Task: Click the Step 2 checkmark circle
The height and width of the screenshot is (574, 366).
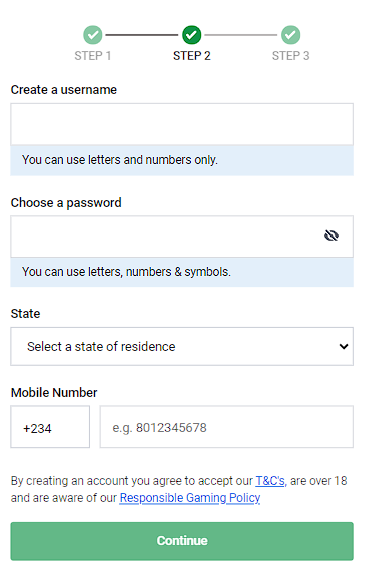Action: (x=191, y=35)
